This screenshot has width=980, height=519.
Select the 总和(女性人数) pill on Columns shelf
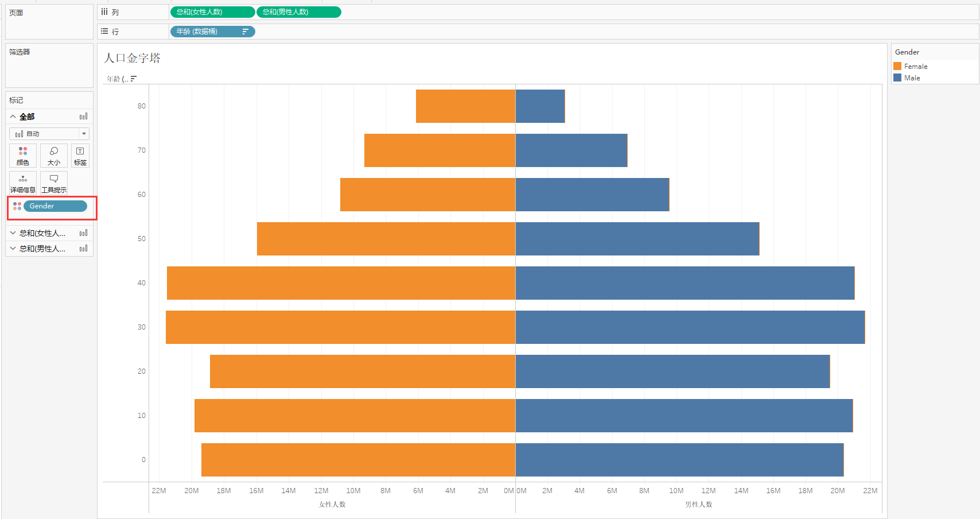click(212, 12)
